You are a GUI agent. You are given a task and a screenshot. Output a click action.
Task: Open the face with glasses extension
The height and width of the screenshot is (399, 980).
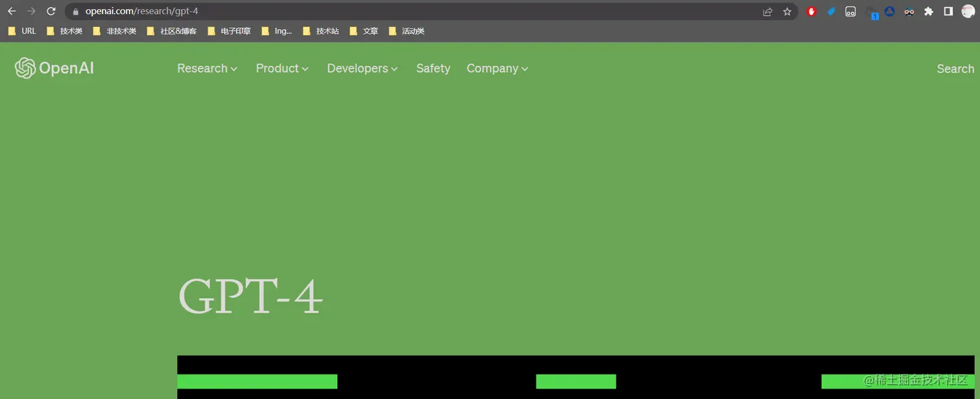pyautogui.click(x=909, y=12)
